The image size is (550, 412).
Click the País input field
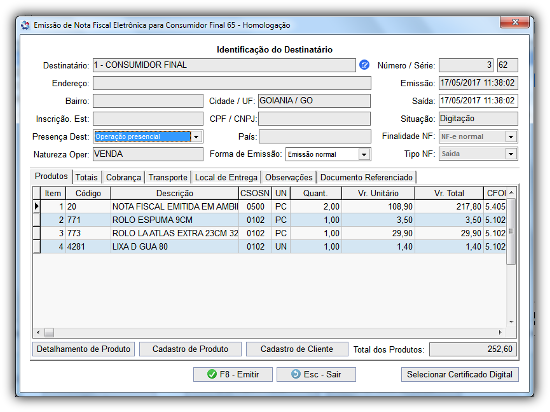point(315,136)
